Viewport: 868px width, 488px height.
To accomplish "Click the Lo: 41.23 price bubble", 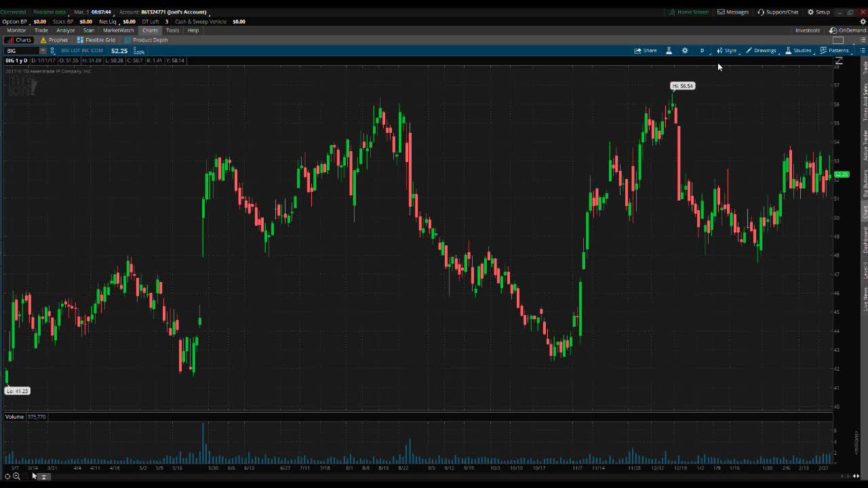I will [18, 391].
